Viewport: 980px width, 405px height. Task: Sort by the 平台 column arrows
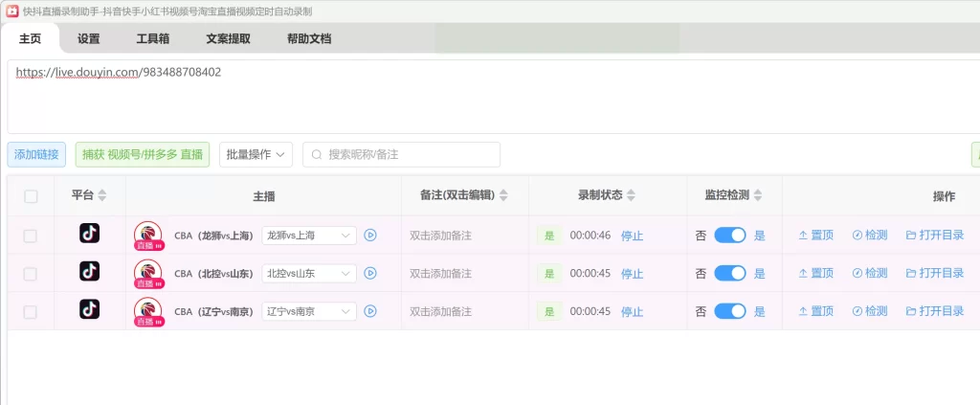click(x=102, y=195)
